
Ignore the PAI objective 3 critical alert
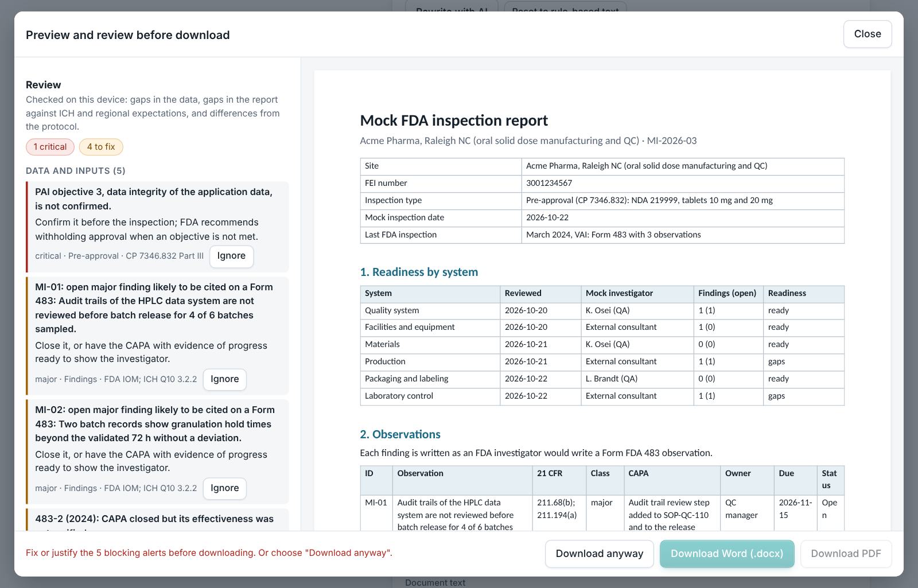[231, 256]
